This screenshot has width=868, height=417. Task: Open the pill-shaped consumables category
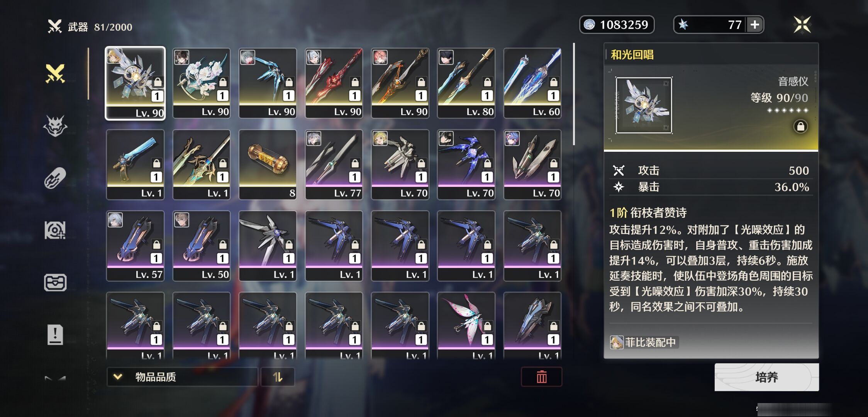[x=55, y=178]
